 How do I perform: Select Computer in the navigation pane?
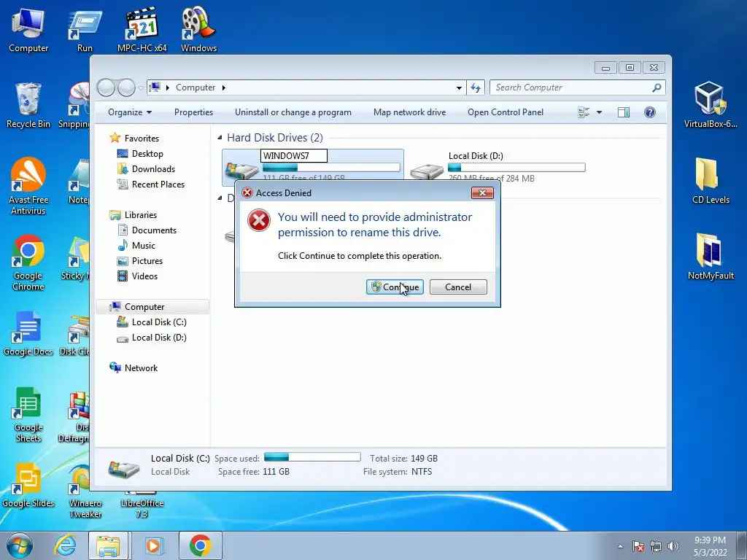[144, 307]
